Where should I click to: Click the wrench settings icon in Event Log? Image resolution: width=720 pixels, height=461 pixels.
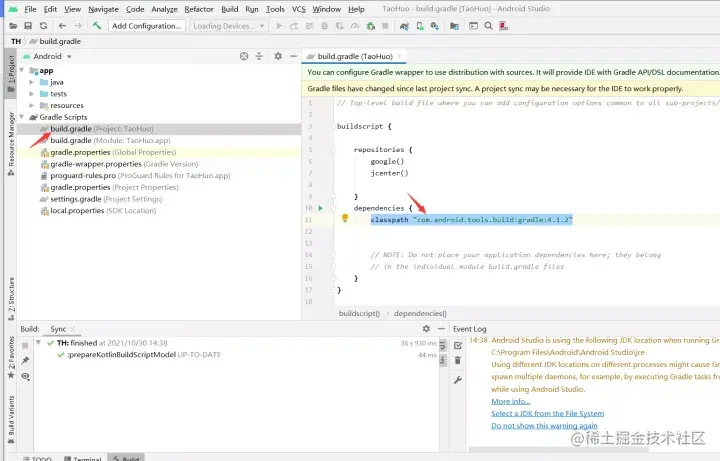click(x=458, y=380)
